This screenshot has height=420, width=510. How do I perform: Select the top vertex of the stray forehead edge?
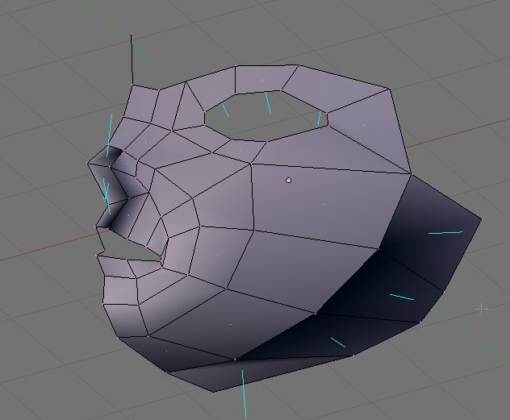(132, 34)
